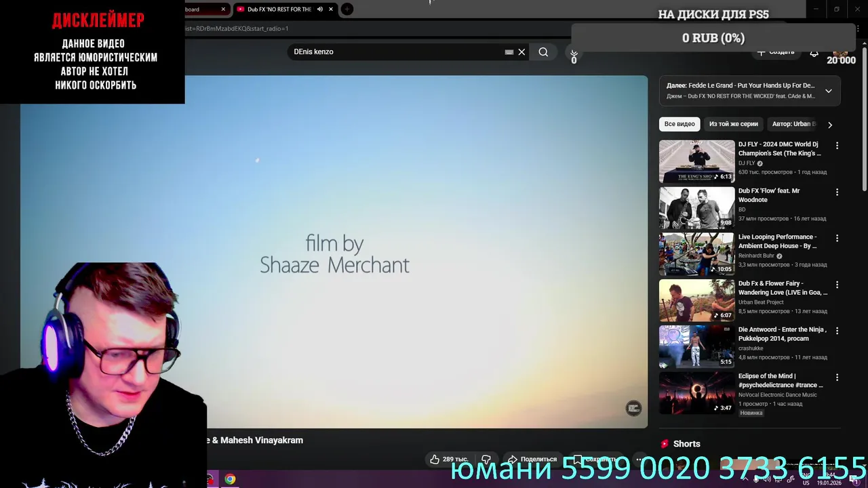The width and height of the screenshot is (868, 488).
Task: Open the taskbar clock showing 19.01.2026
Action: click(x=829, y=479)
